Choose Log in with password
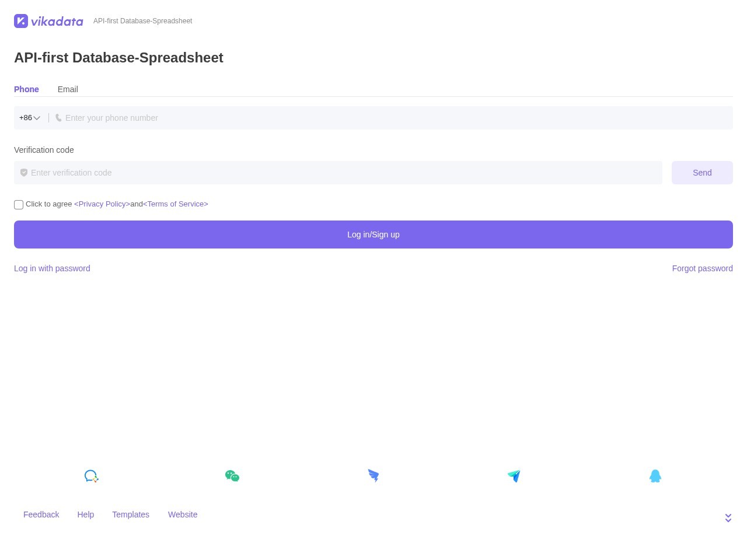This screenshot has height=560, width=747. pos(52,268)
